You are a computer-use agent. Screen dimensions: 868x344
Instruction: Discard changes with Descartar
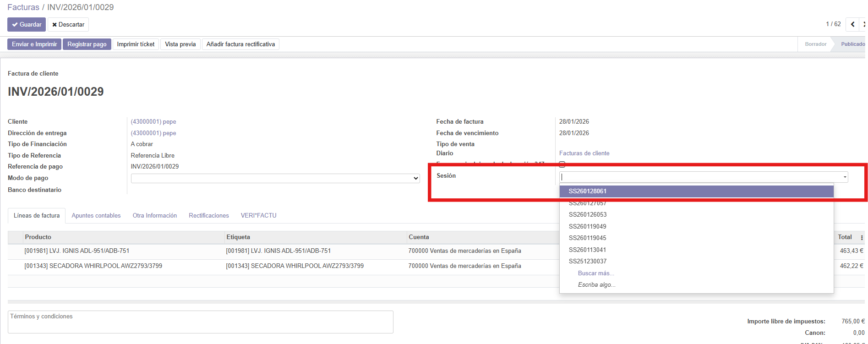pyautogui.click(x=68, y=24)
